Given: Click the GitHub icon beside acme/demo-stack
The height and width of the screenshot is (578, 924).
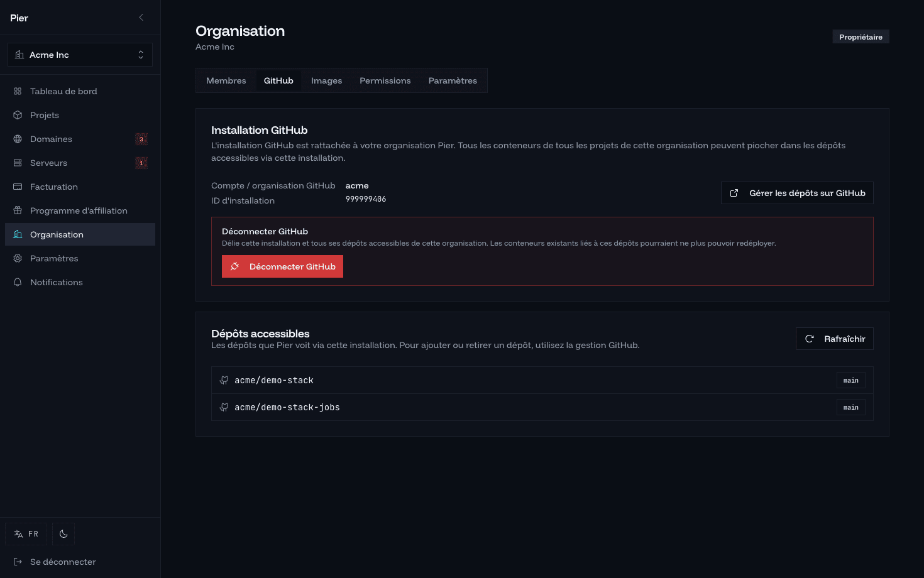Looking at the screenshot, I should coord(224,380).
